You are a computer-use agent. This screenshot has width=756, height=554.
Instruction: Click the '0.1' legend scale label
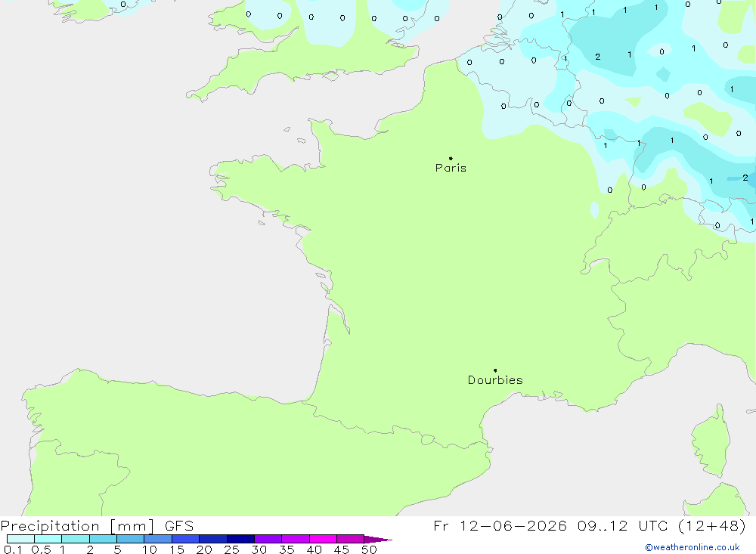[x=13, y=549]
